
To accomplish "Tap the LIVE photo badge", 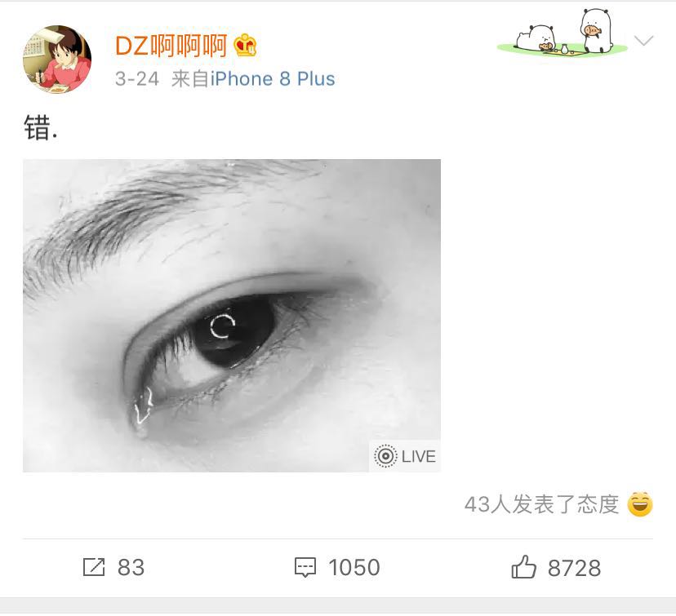I will click(x=405, y=456).
